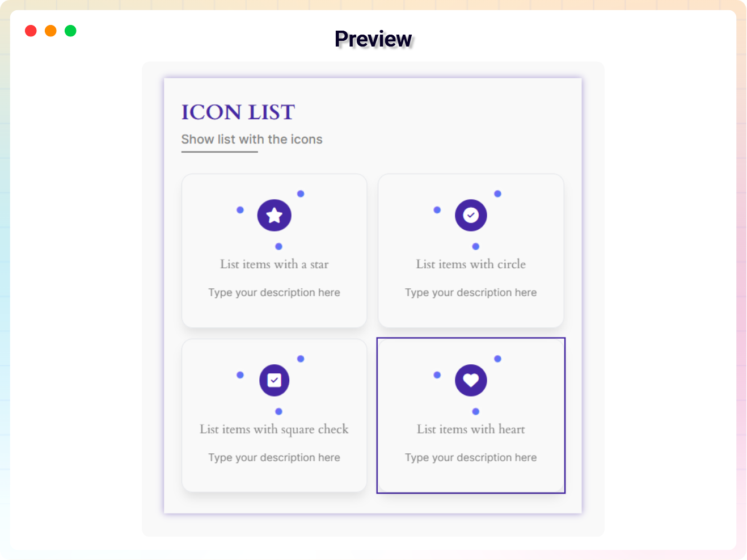This screenshot has width=747, height=560.
Task: Click the "List items with heart" title
Action: coord(471,430)
